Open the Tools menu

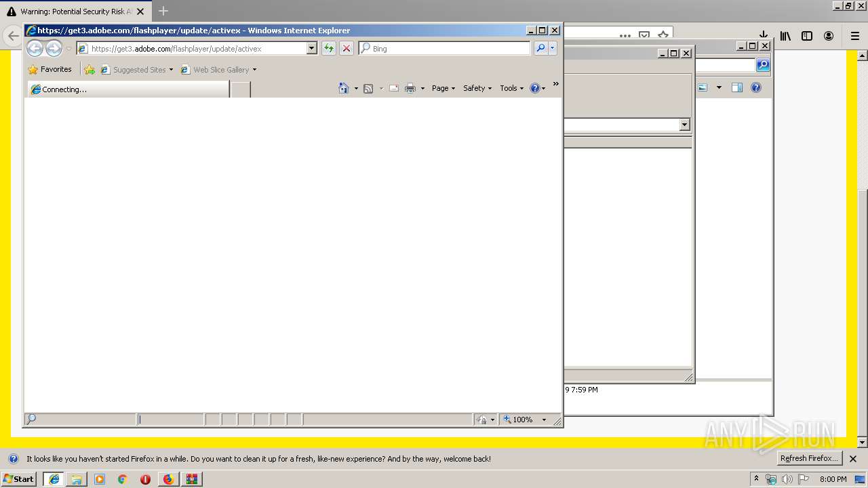(x=512, y=88)
